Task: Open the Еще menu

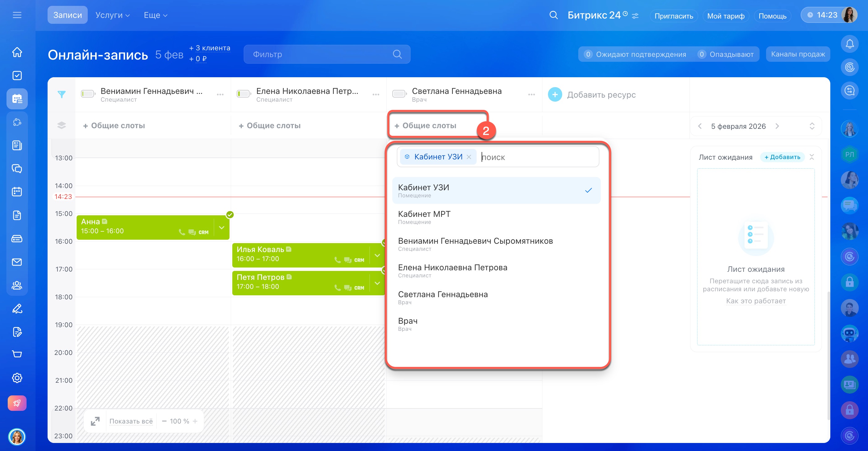Action: 155,15
